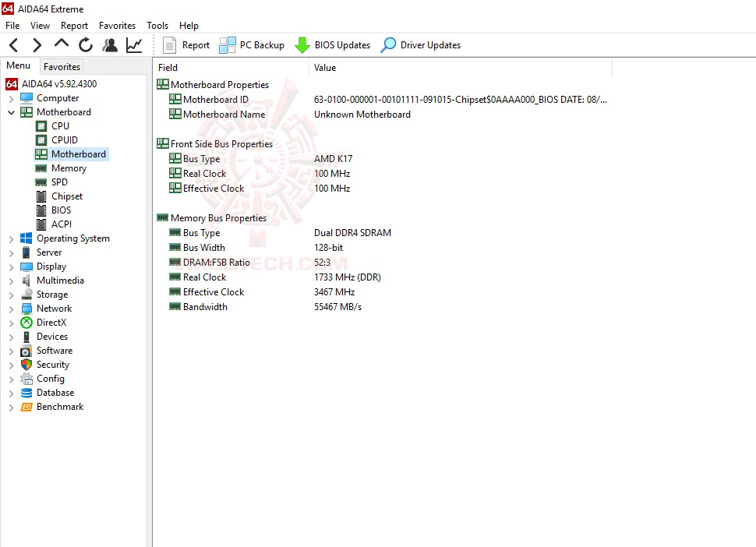Open the sensor graph icon on the toolbar

pyautogui.click(x=133, y=44)
